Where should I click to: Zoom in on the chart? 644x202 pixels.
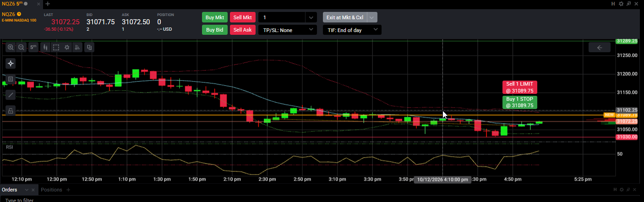pyautogui.click(x=11, y=47)
